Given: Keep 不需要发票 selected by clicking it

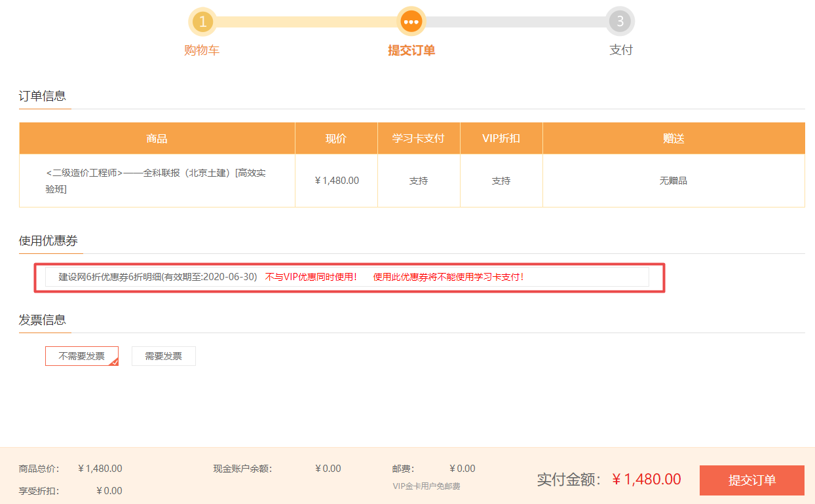Looking at the screenshot, I should [81, 355].
